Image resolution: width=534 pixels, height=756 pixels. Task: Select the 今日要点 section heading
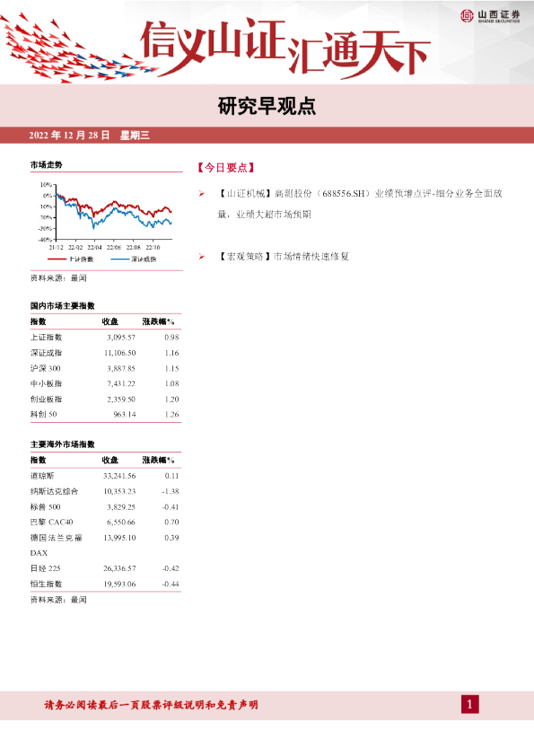(226, 167)
